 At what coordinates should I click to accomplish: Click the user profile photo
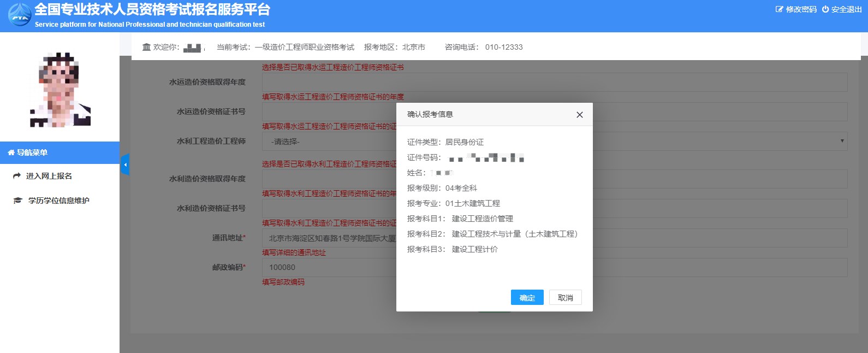click(x=60, y=90)
